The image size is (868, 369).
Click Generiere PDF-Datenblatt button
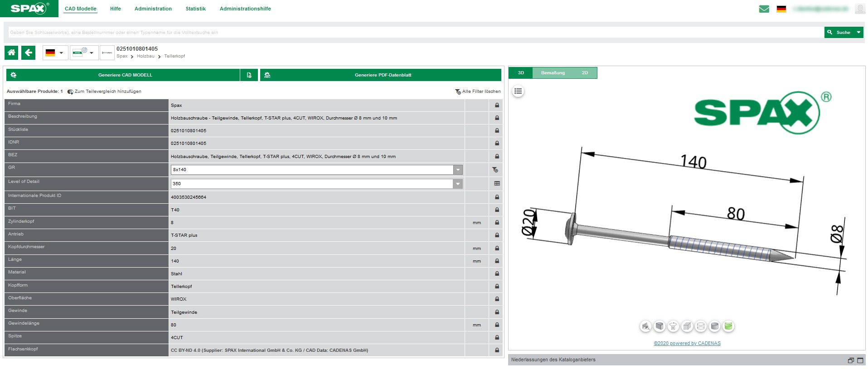(x=383, y=75)
